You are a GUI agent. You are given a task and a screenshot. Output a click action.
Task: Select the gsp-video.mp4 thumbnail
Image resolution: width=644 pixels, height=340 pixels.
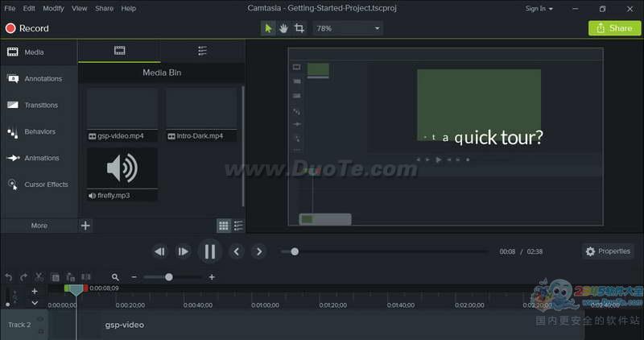122,114
